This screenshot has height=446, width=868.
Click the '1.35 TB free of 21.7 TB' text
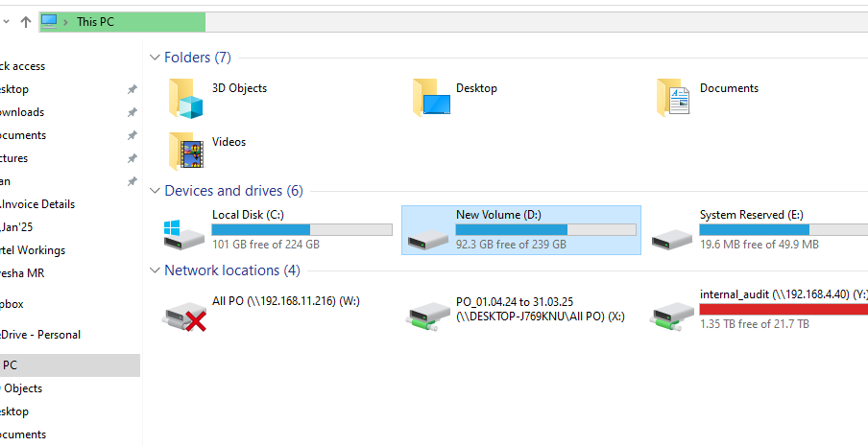[755, 324]
